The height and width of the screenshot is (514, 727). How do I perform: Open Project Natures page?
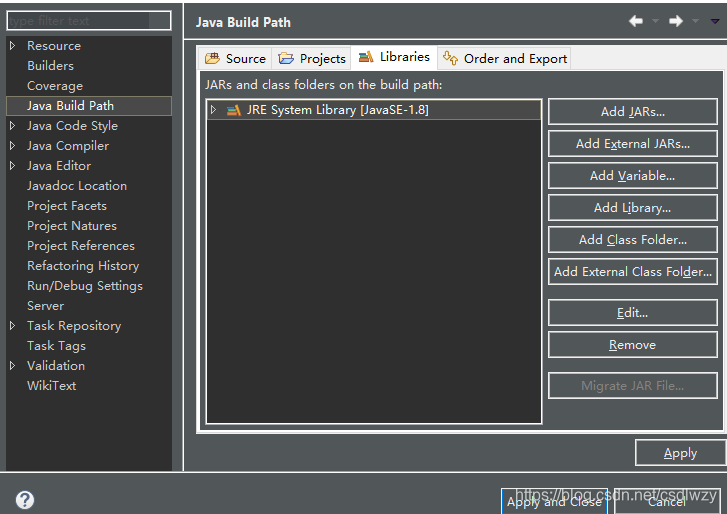(72, 226)
